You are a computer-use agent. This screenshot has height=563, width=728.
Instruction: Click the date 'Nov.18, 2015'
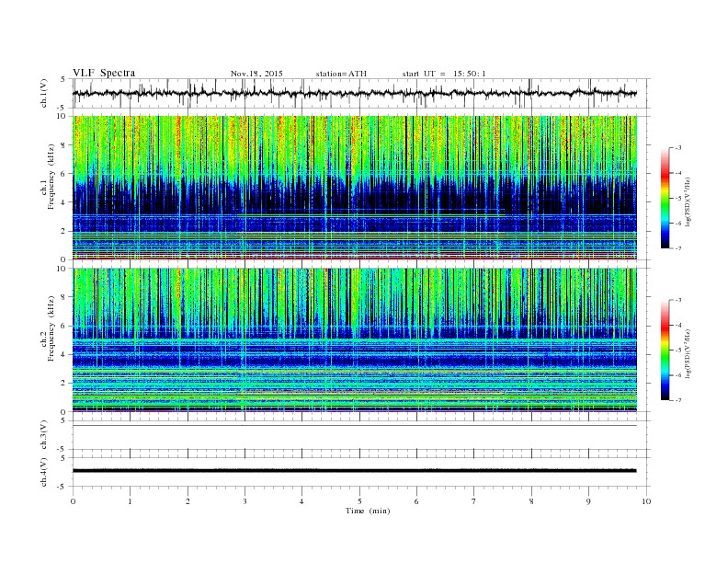coord(256,74)
